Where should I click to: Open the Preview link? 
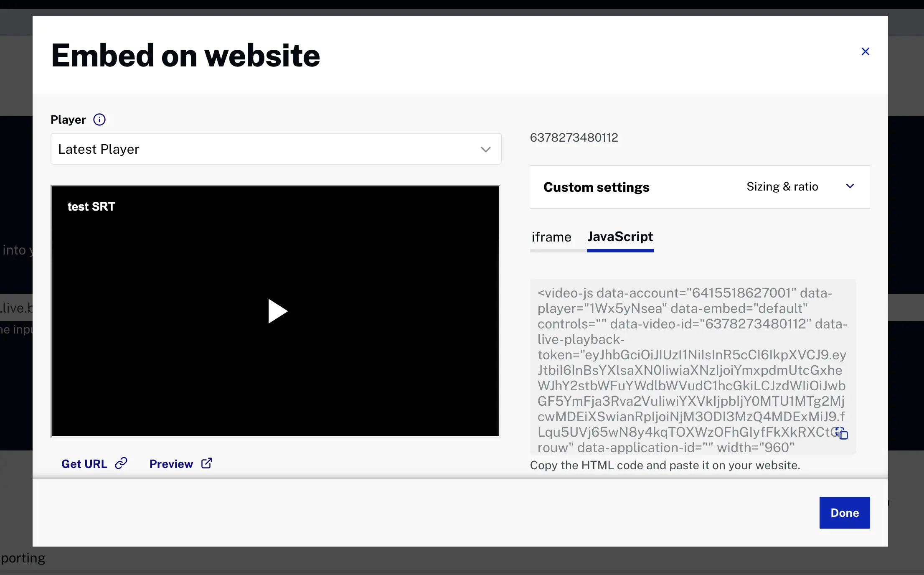click(x=171, y=463)
